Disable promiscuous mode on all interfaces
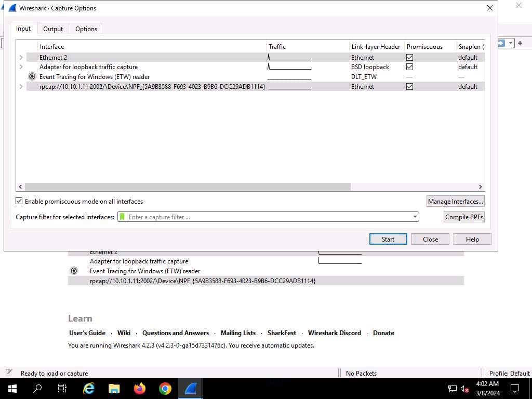 [19, 201]
